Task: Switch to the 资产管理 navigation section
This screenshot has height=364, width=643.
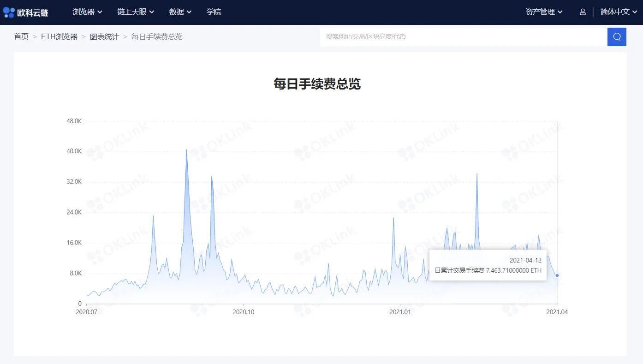Action: (x=544, y=12)
